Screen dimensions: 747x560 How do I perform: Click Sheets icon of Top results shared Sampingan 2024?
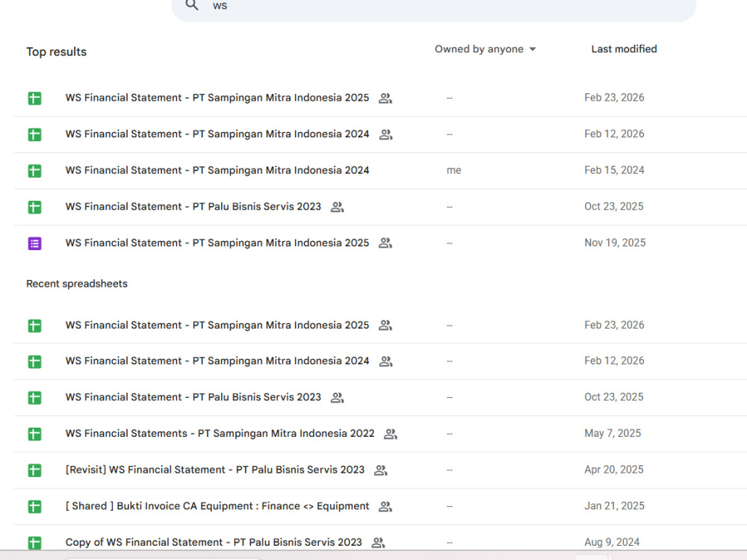[x=34, y=134]
